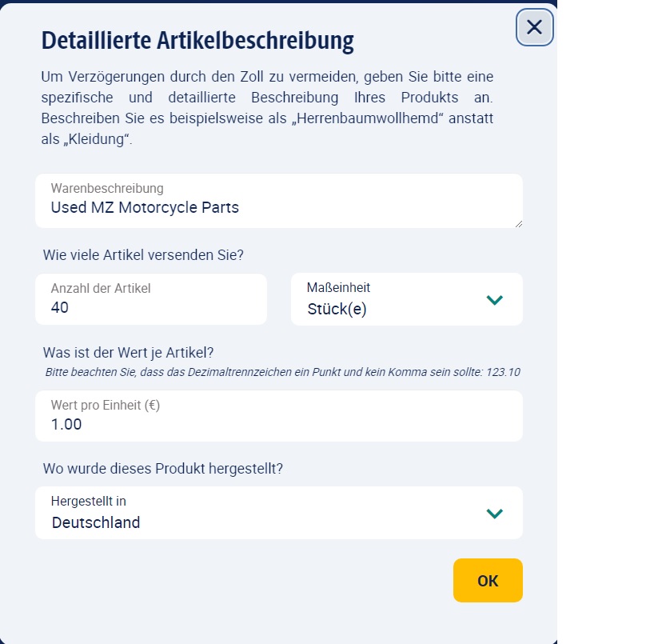Click the customs delay instruction paragraph
This screenshot has width=646, height=644.
267,108
